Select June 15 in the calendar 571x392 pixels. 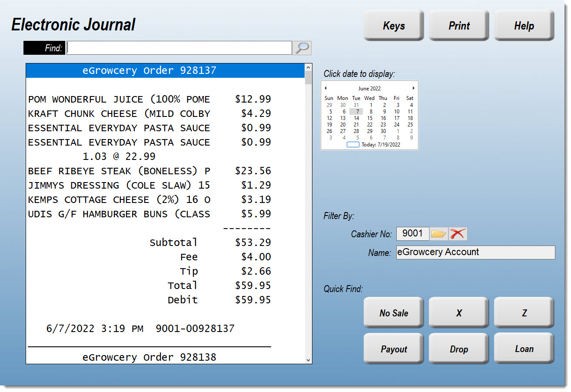coord(370,118)
